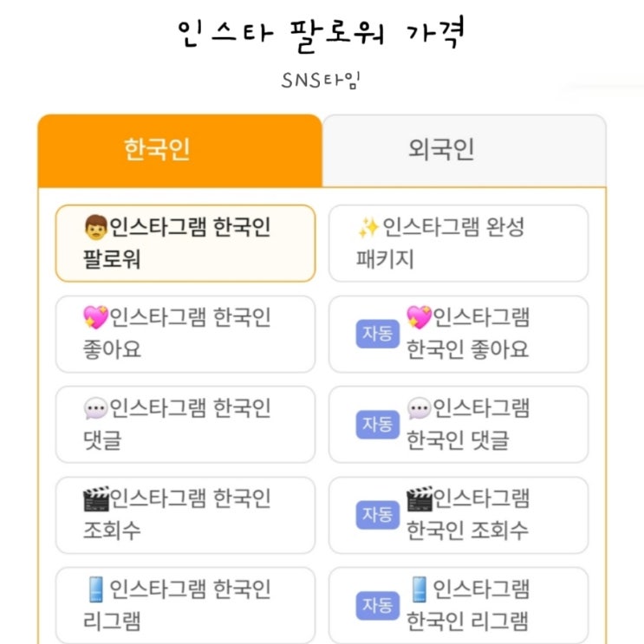644x644 pixels.
Task: Click the clapperboard icon on 자동 조회수
Action: pyautogui.click(x=419, y=498)
